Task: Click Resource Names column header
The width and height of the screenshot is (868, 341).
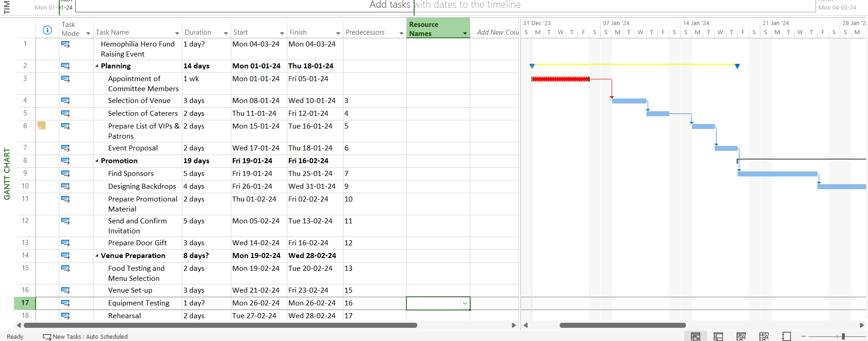Action: pos(438,28)
